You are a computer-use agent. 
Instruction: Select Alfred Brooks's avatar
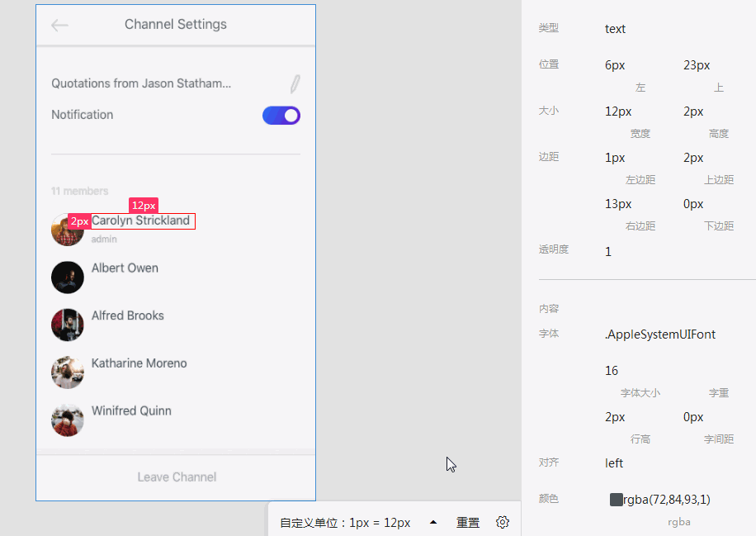click(x=68, y=325)
